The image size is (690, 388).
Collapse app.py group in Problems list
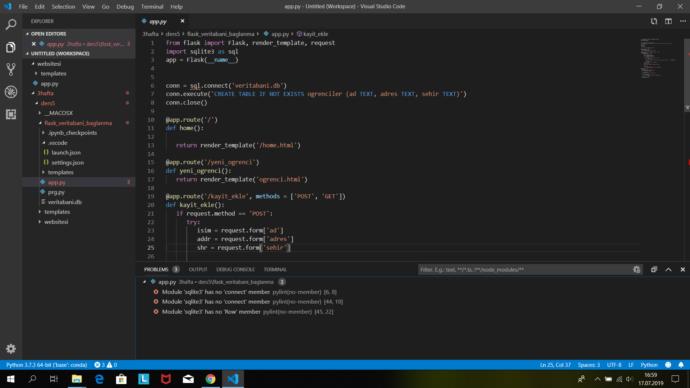click(x=145, y=282)
